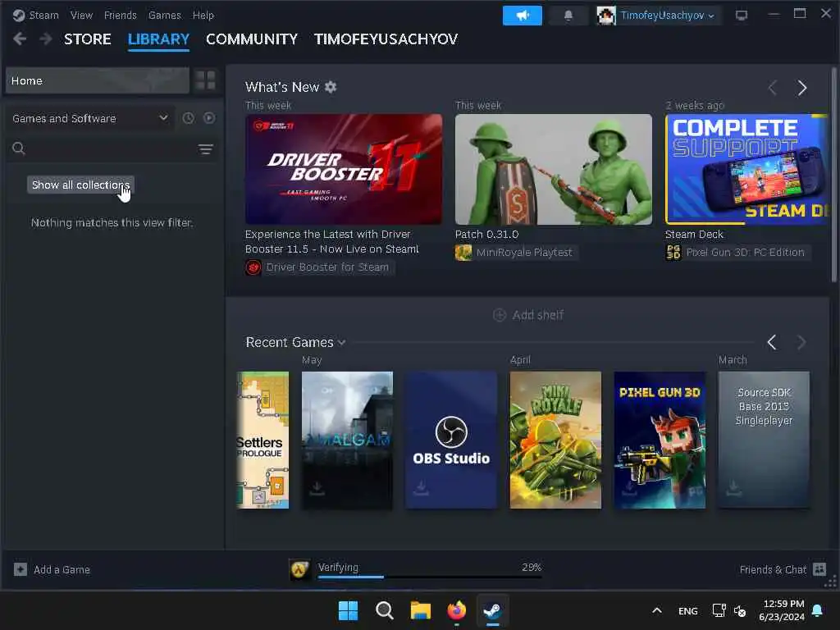Show previous Recent Games items
The image size is (840, 630).
[772, 342]
